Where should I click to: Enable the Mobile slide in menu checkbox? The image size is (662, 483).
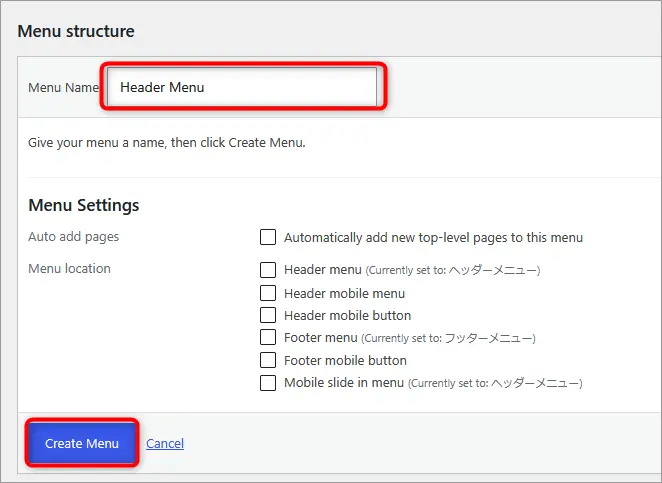pos(268,383)
